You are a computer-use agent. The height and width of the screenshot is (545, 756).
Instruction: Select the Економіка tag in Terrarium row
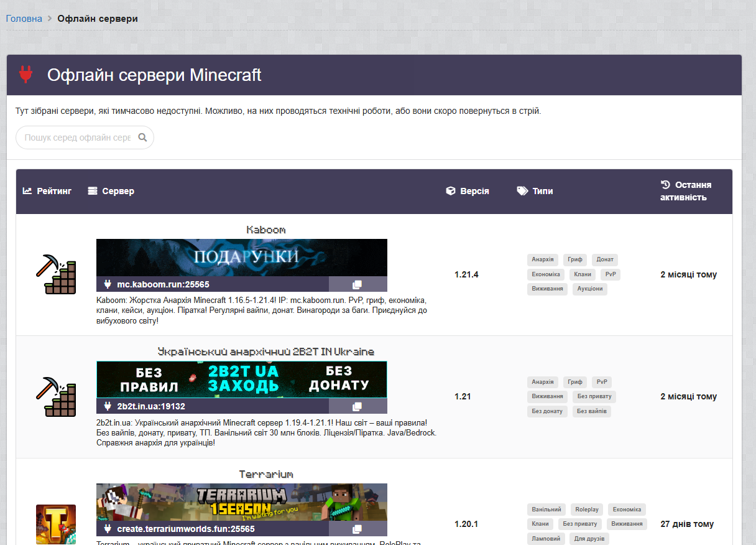coord(627,510)
